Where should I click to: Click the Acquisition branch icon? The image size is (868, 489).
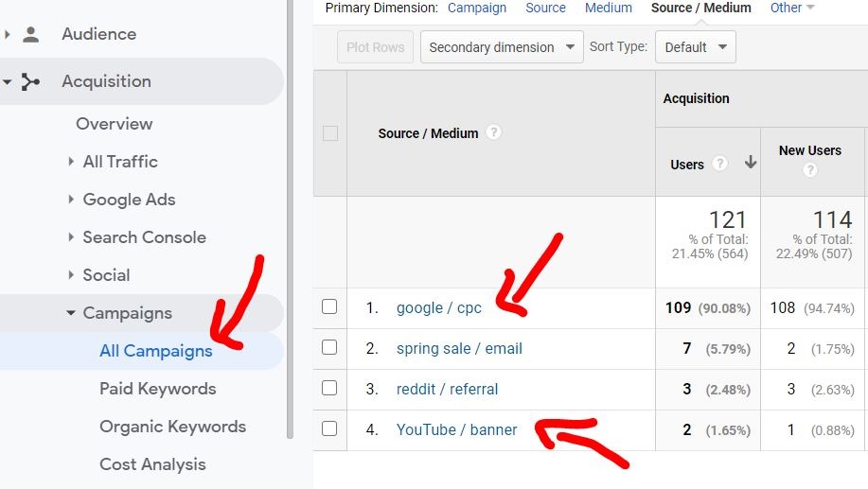pos(31,82)
